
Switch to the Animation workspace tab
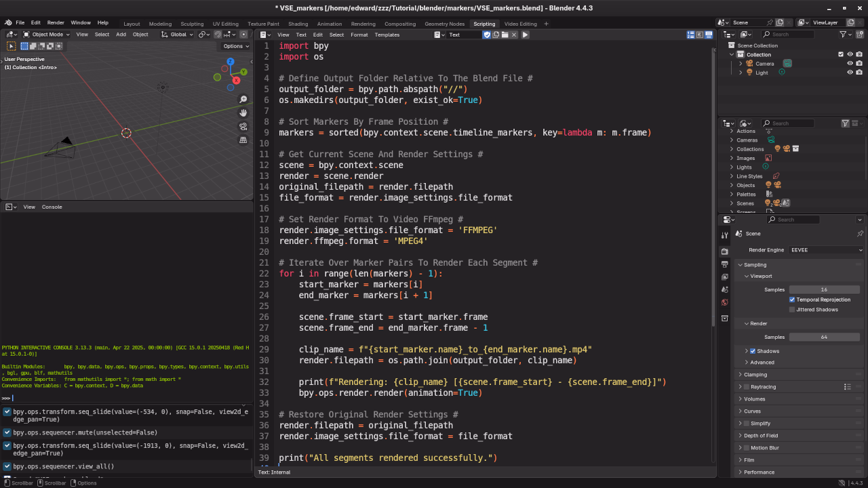[x=330, y=24]
